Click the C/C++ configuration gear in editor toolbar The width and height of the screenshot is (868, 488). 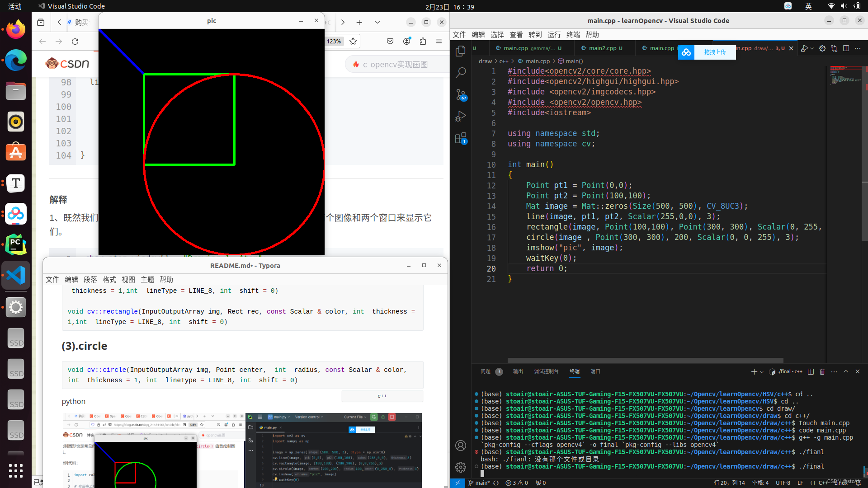click(822, 48)
